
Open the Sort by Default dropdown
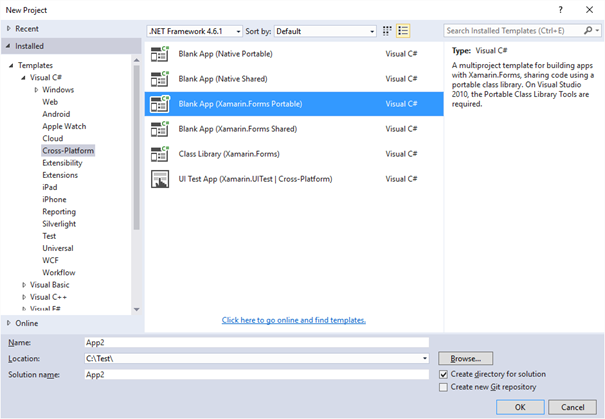tap(325, 31)
